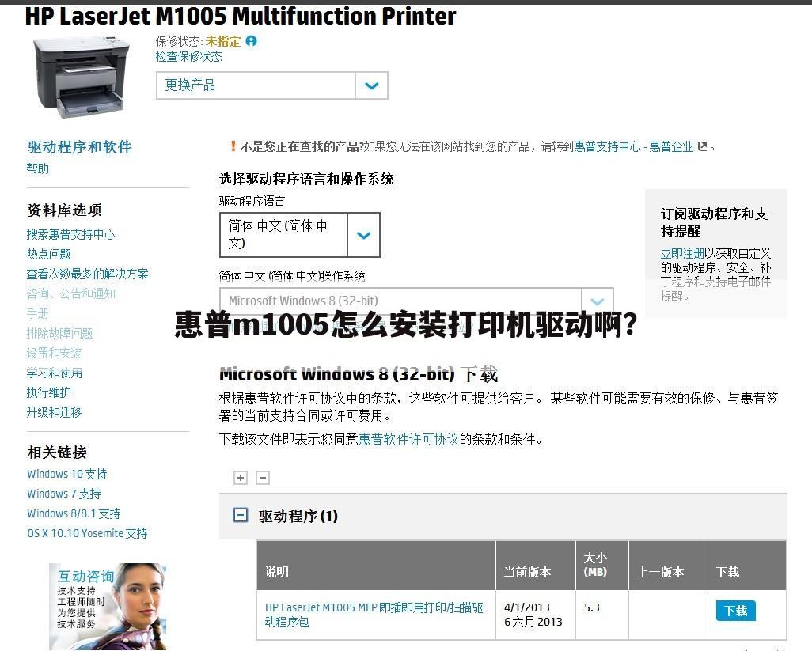Screen dimensions: 812x651
Task: Click 惠普支持中心 - 惠普企业 link
Action: pyautogui.click(x=634, y=146)
